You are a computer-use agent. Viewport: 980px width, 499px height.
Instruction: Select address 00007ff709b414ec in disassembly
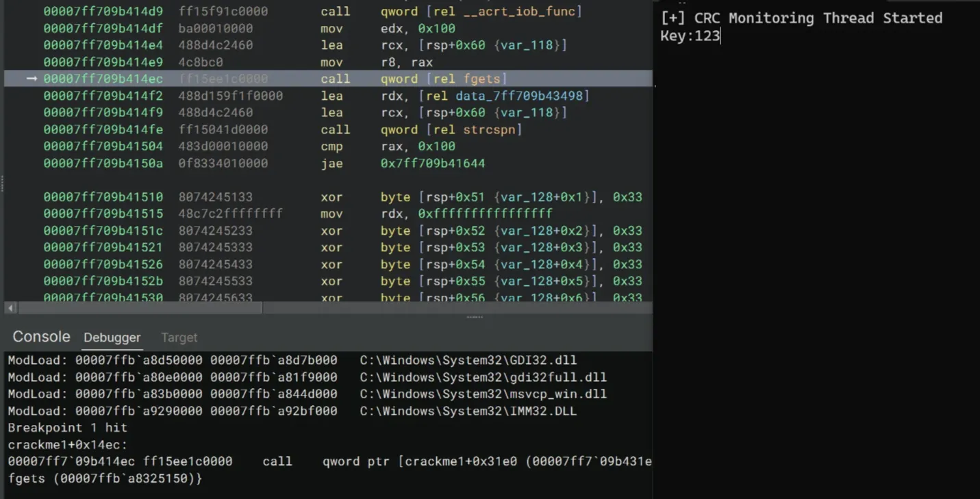point(103,79)
